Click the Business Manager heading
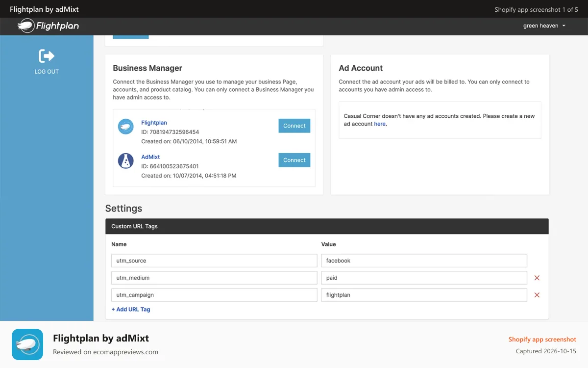This screenshot has height=368, width=588. tap(147, 68)
